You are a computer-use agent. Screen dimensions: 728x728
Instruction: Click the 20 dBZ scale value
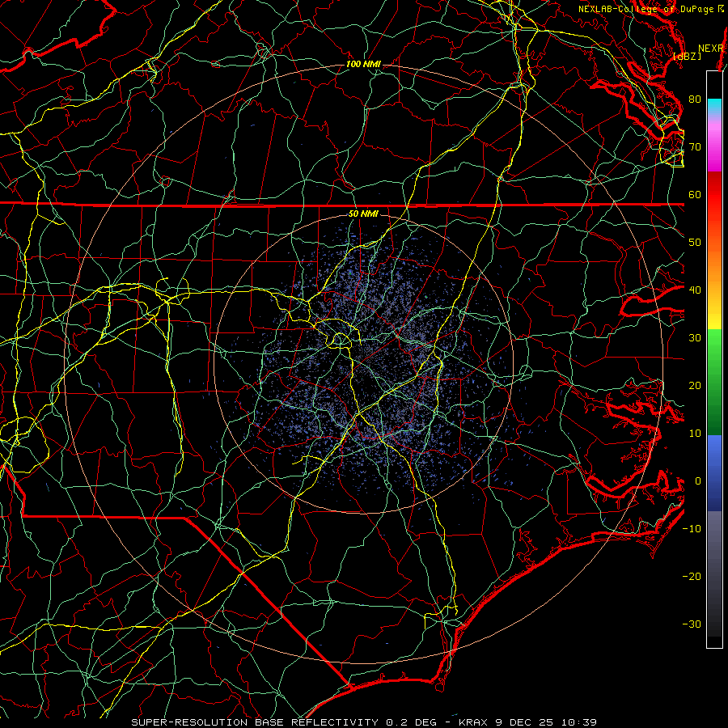(x=695, y=385)
